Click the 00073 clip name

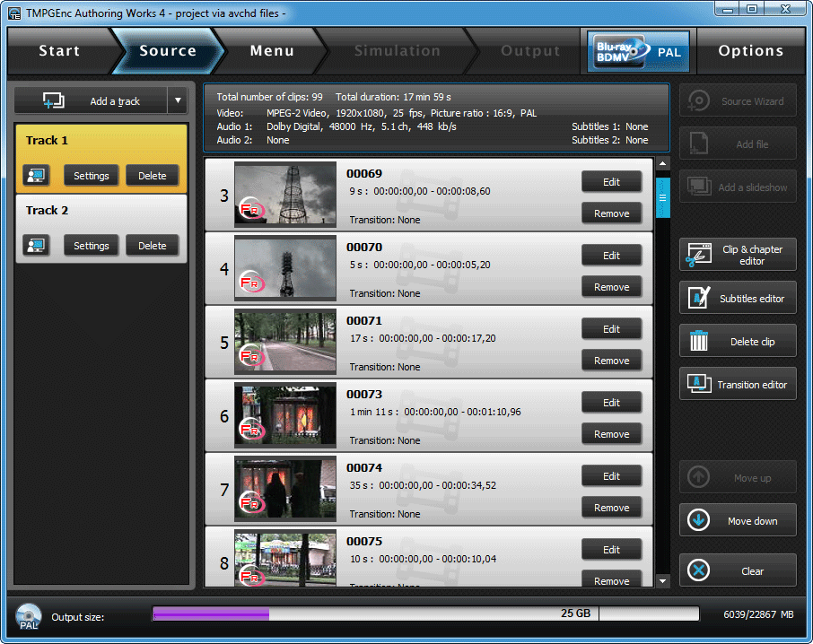[x=364, y=395]
